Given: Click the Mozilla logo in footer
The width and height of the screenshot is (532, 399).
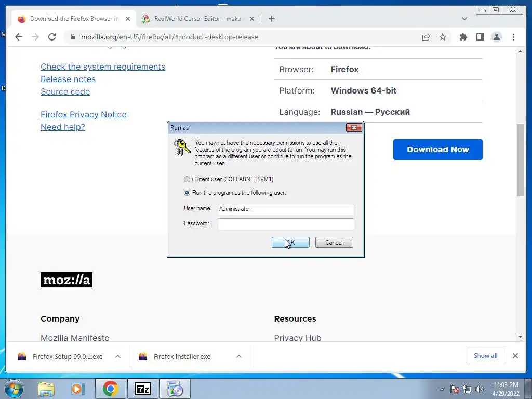Looking at the screenshot, I should [x=66, y=280].
